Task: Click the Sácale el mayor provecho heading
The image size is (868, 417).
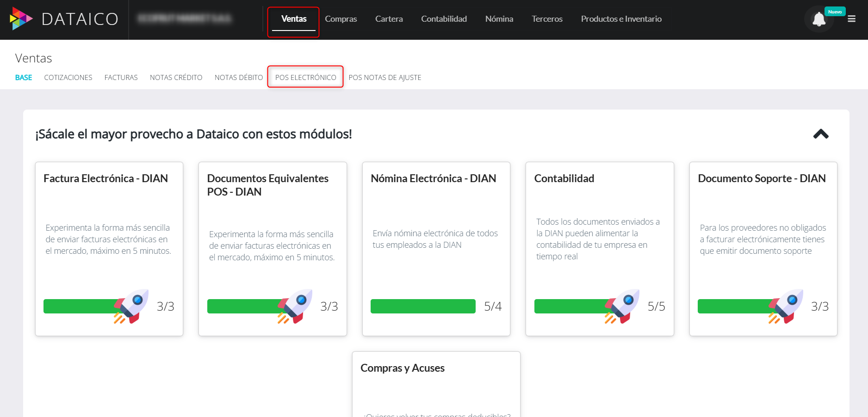Action: pos(193,134)
